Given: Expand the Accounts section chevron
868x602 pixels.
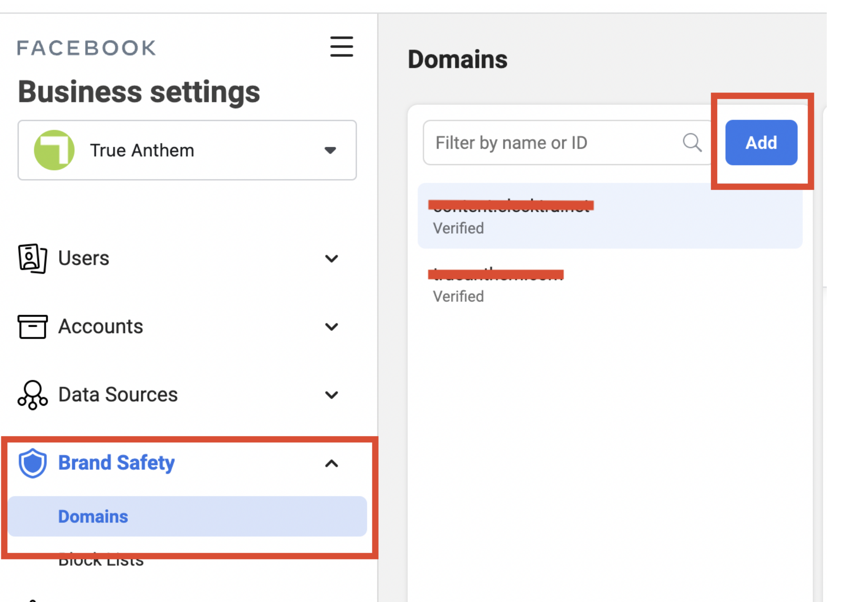Looking at the screenshot, I should (332, 327).
